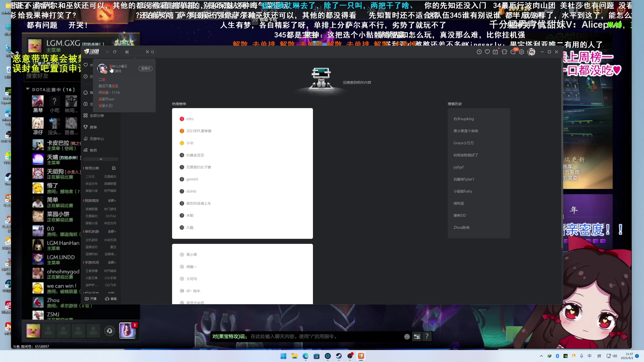Viewport: 644px width, 362px height.
Task: Open hot search item 大司马
Action: click(x=192, y=279)
